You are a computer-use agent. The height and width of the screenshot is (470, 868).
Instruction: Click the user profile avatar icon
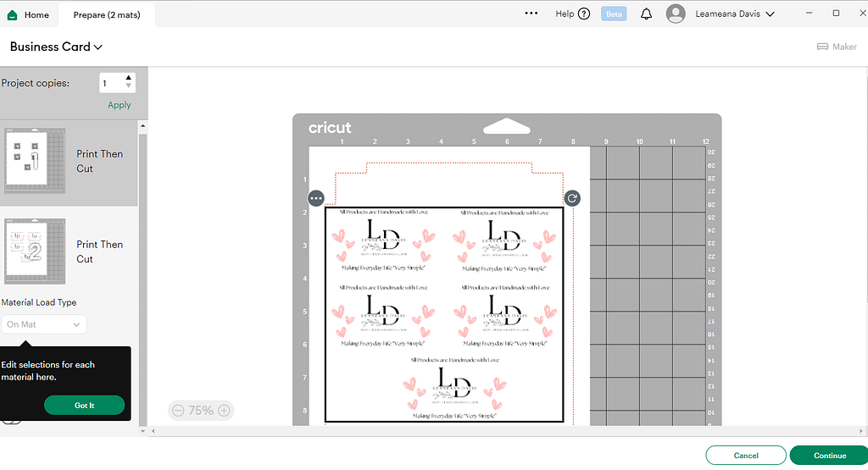coord(676,14)
